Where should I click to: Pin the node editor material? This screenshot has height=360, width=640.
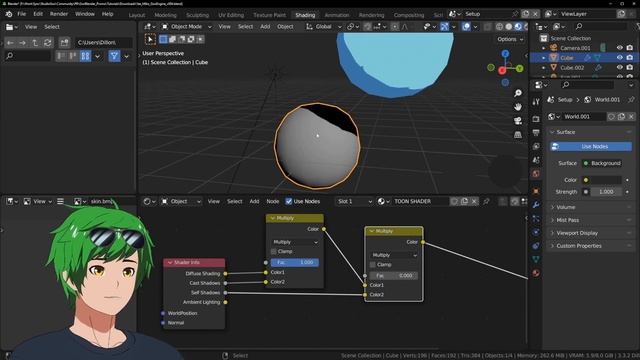[x=486, y=201]
